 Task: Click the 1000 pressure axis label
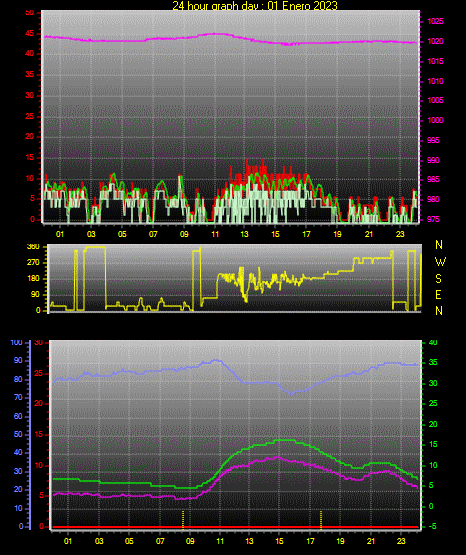(435, 120)
